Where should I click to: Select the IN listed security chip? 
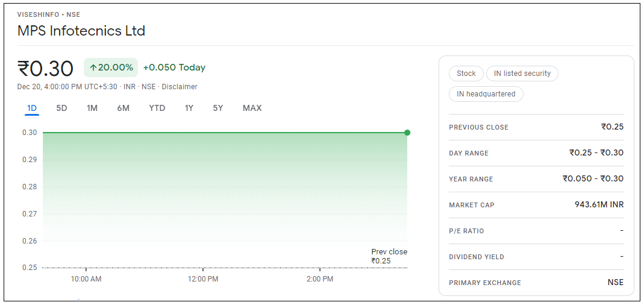coord(522,74)
